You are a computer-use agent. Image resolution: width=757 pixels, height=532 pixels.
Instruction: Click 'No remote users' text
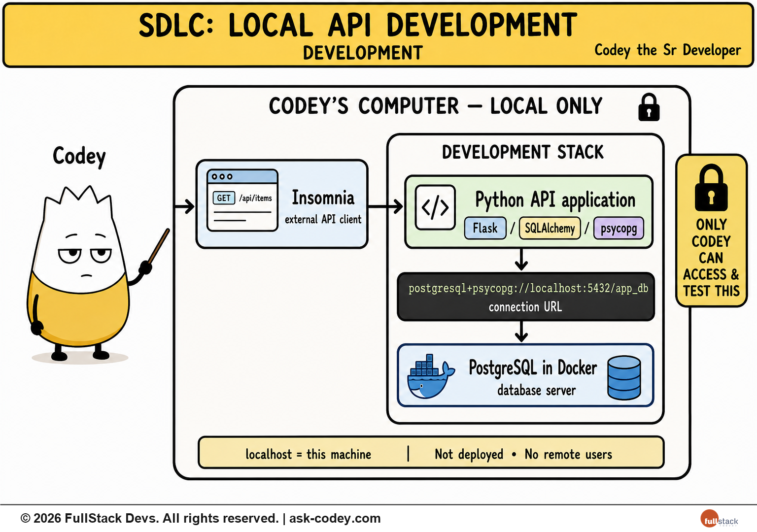pyautogui.click(x=568, y=454)
